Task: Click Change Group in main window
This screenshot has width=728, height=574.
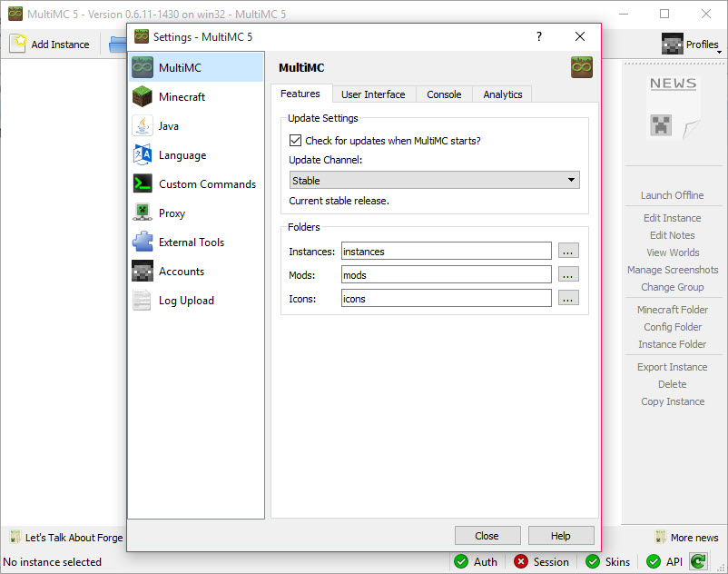Action: coord(673,287)
